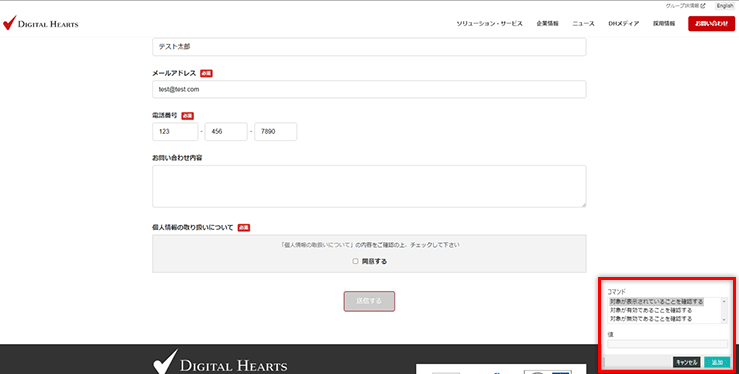The width and height of the screenshot is (739, 374).
Task: Select 対象が無効であることを確認する command
Action: coord(651,319)
